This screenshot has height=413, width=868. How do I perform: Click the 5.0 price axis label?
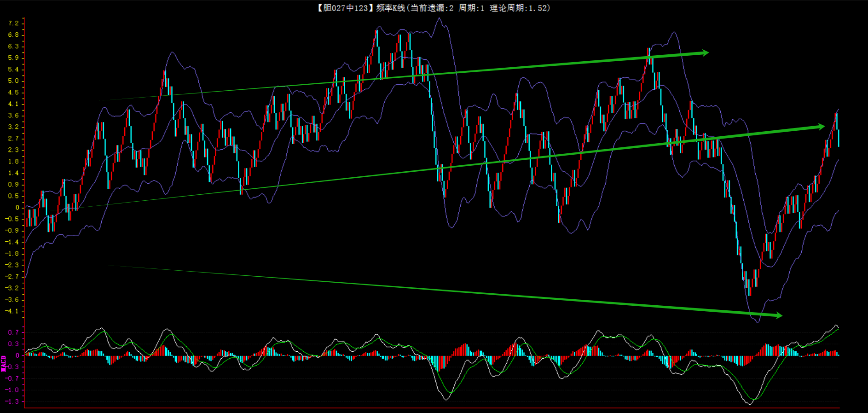coord(13,81)
